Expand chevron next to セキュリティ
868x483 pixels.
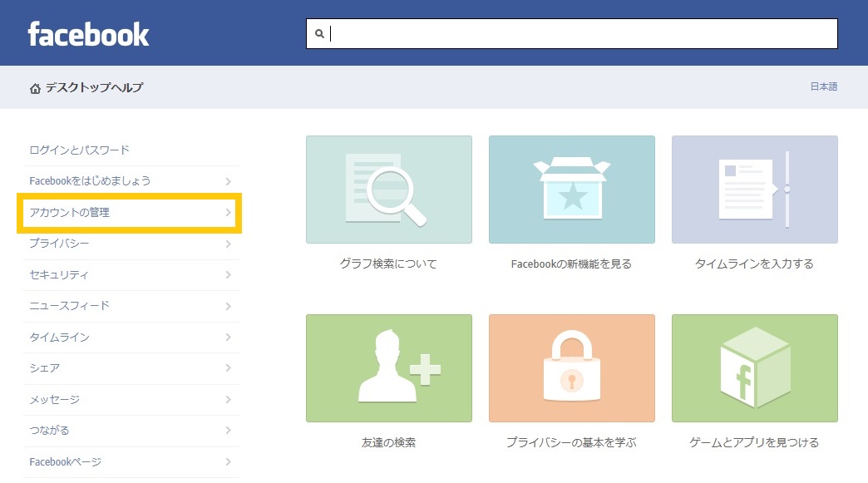[228, 275]
